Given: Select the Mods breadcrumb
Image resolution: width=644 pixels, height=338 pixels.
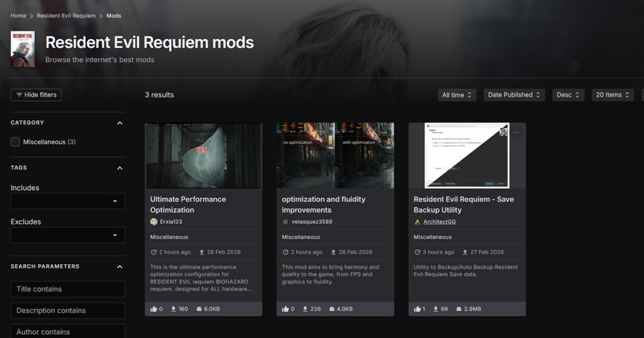Looking at the screenshot, I should pyautogui.click(x=114, y=16).
